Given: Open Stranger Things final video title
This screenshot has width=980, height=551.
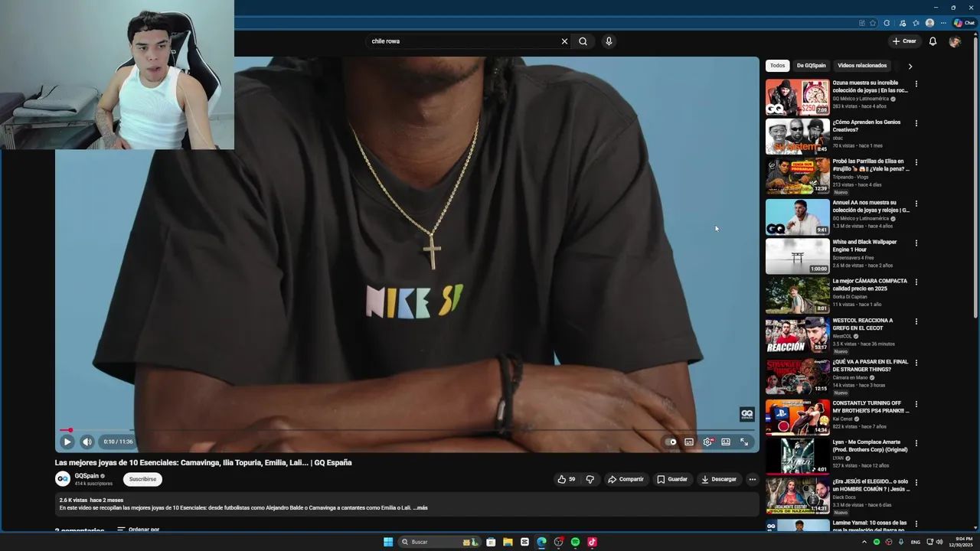Looking at the screenshot, I should click(x=871, y=365).
